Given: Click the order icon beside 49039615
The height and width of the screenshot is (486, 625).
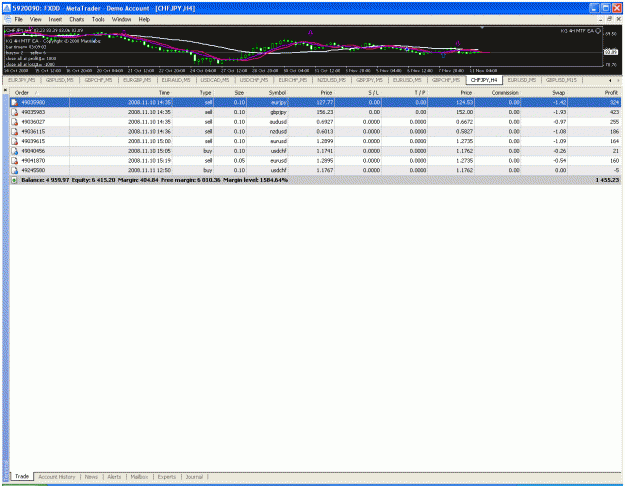Looking at the screenshot, I should (x=14, y=141).
